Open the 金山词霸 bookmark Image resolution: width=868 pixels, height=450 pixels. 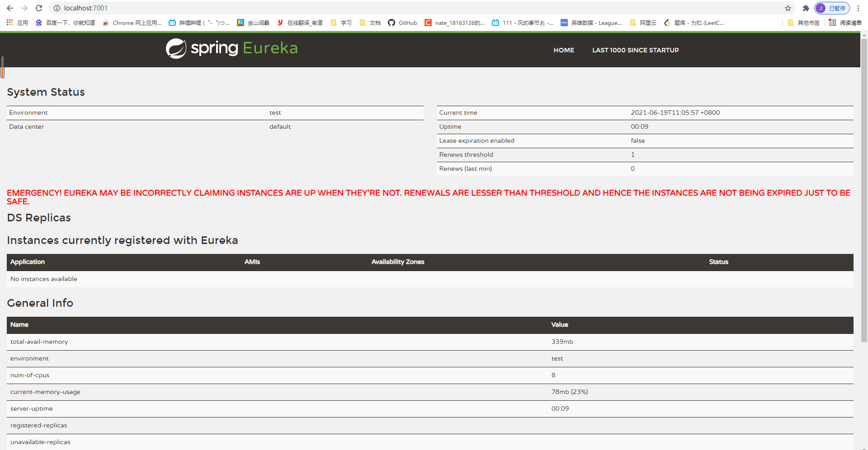point(253,23)
